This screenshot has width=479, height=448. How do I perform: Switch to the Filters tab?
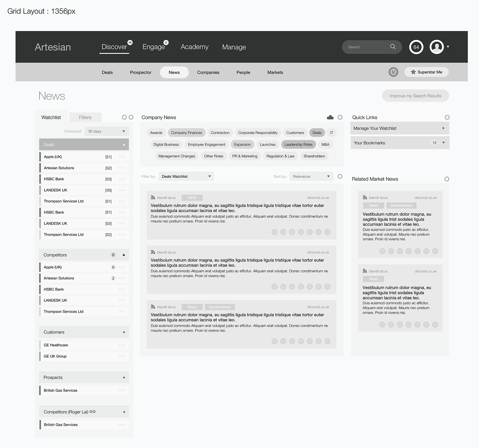tap(85, 117)
